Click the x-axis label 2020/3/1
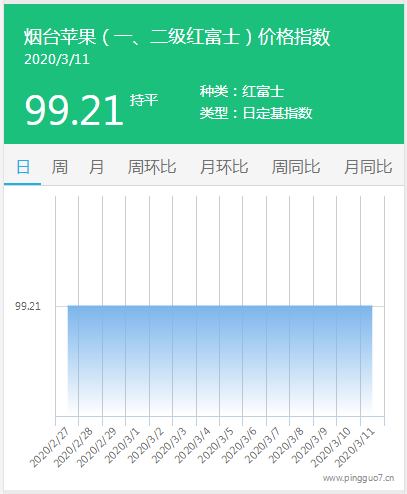The height and width of the screenshot is (494, 407). (122, 446)
